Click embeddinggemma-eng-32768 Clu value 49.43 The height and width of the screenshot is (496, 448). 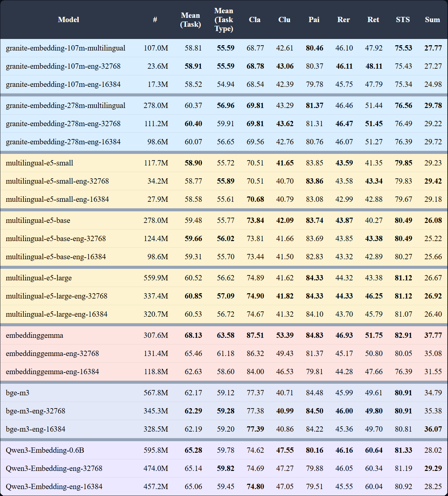[x=285, y=354]
